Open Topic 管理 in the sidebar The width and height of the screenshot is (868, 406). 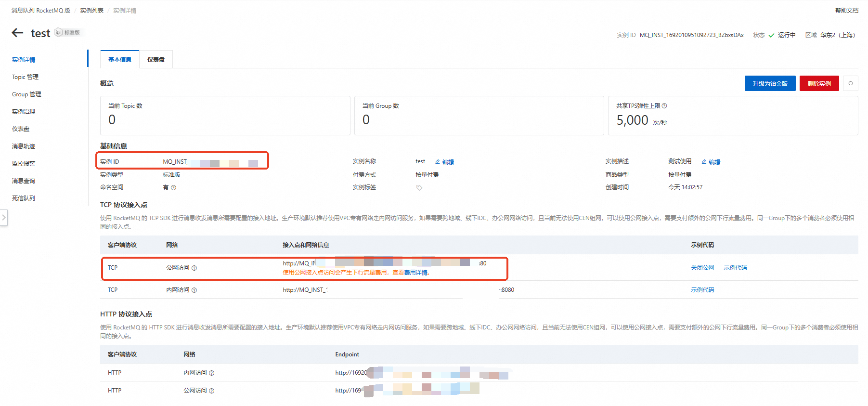point(25,77)
